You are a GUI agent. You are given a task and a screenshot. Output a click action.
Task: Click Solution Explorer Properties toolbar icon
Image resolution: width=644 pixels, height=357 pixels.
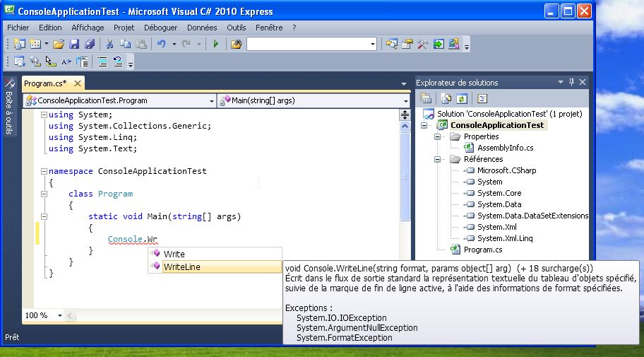426,98
